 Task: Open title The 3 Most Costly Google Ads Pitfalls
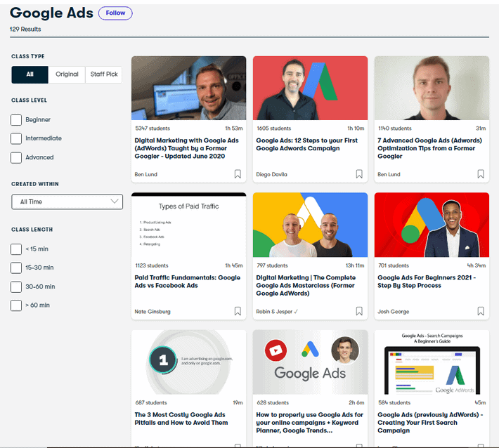point(181,419)
